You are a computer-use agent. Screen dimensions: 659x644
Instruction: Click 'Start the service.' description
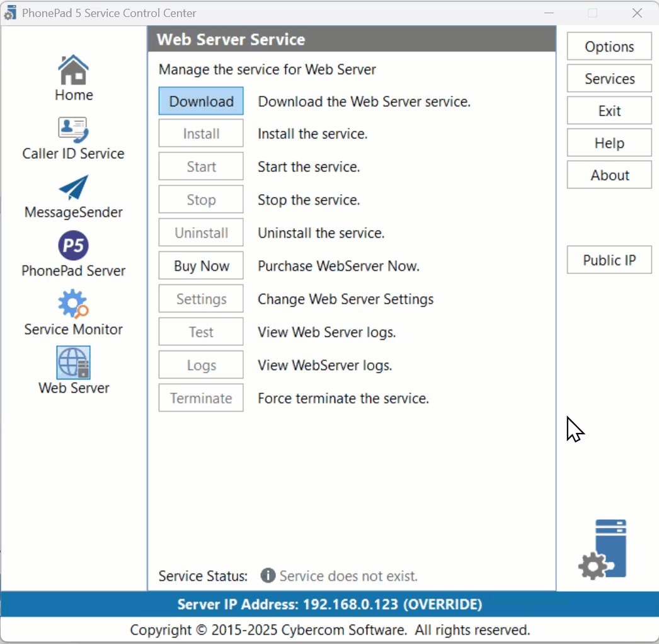tap(309, 167)
